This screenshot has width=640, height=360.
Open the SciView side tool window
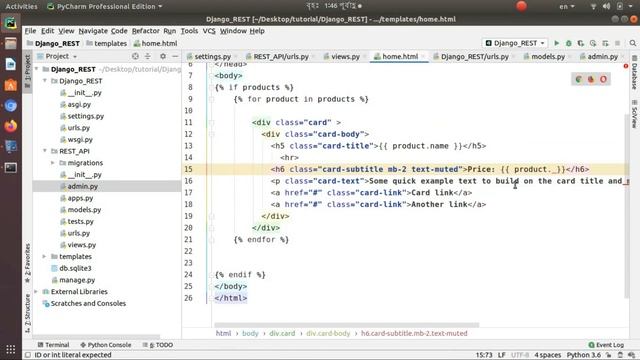[635, 113]
